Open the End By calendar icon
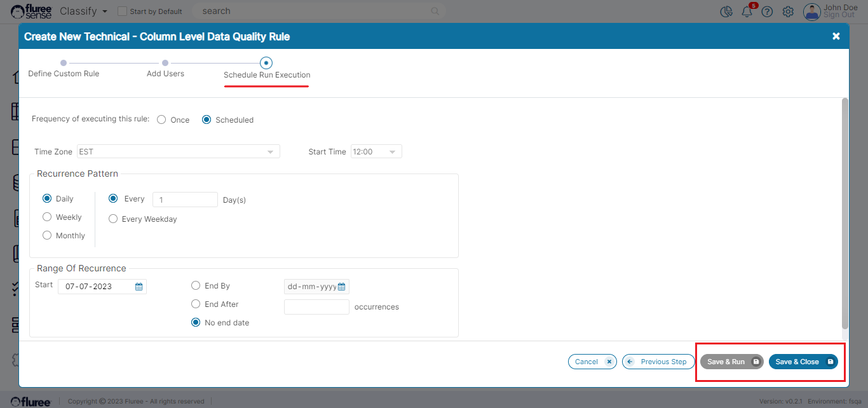The width and height of the screenshot is (868, 408). click(x=341, y=287)
